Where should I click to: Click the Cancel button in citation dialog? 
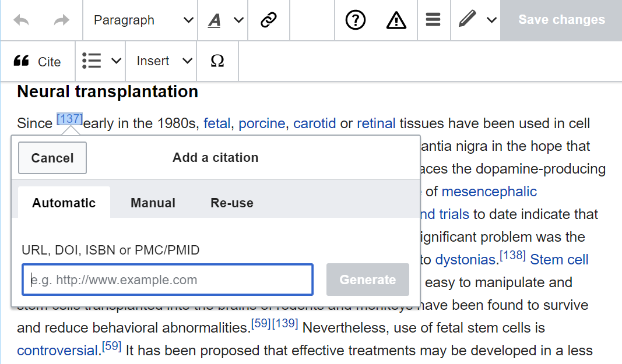click(52, 158)
